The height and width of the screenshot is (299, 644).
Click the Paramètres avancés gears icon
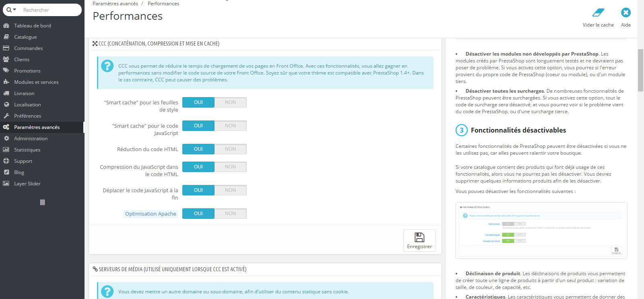coord(6,127)
